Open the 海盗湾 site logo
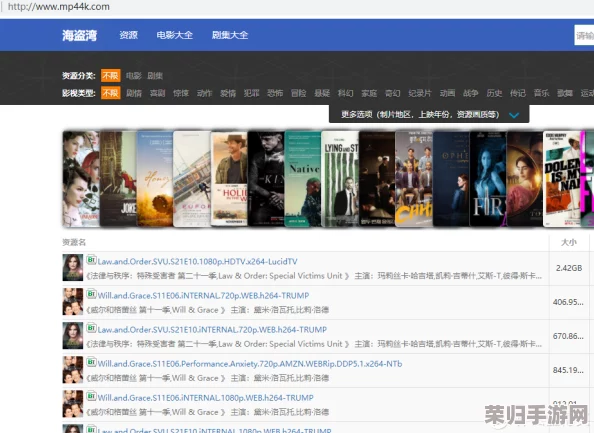 (x=80, y=35)
